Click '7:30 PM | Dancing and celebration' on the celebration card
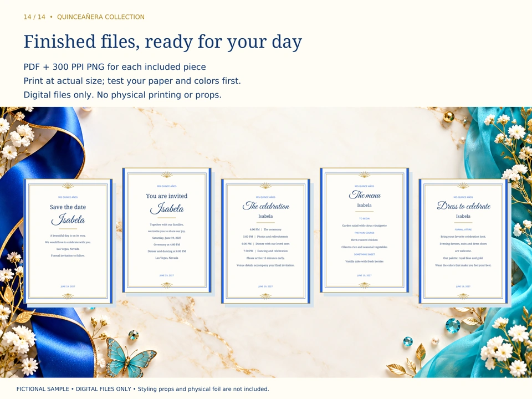The image size is (532, 399). click(x=265, y=250)
